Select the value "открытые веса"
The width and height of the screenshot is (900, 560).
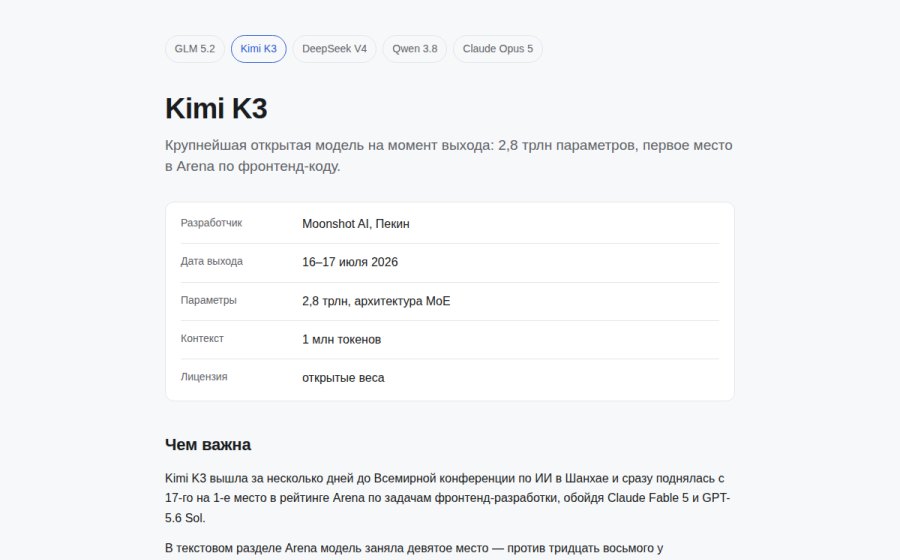[x=343, y=378]
